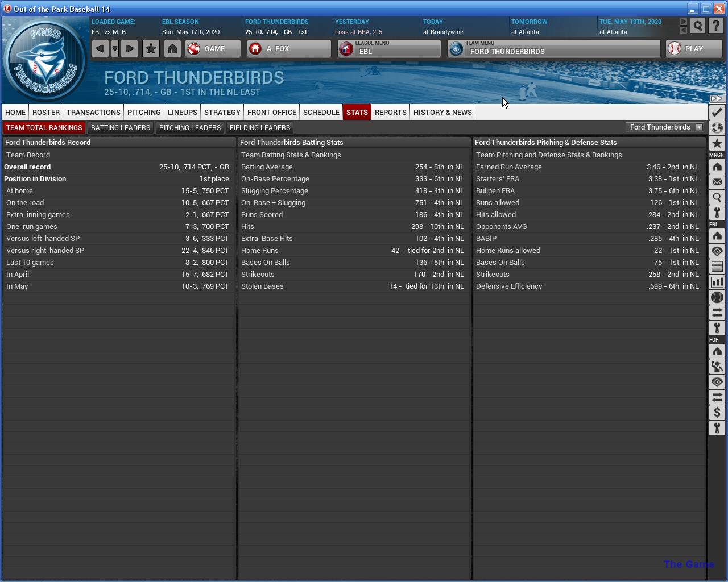This screenshot has height=582, width=728.
Task: Open the Ford Thunderbirds team selector dropdown
Action: pos(665,127)
